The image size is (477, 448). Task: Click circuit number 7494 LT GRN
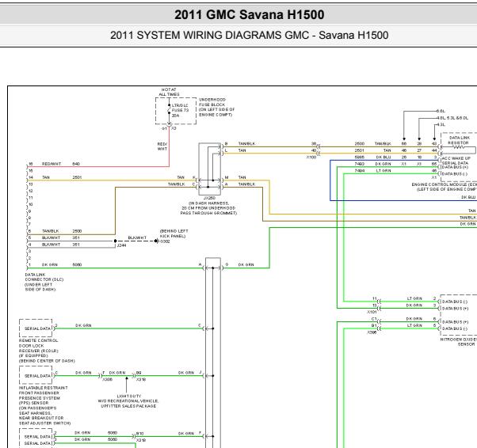(x=360, y=170)
